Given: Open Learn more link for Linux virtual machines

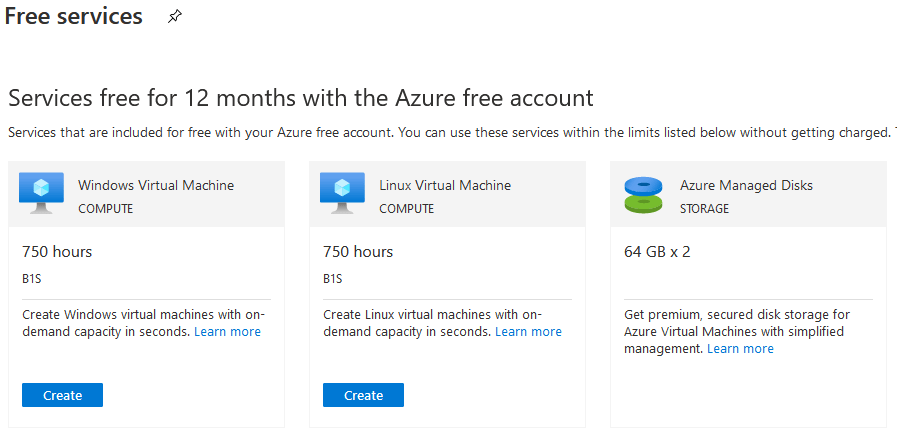Looking at the screenshot, I should coord(528,332).
